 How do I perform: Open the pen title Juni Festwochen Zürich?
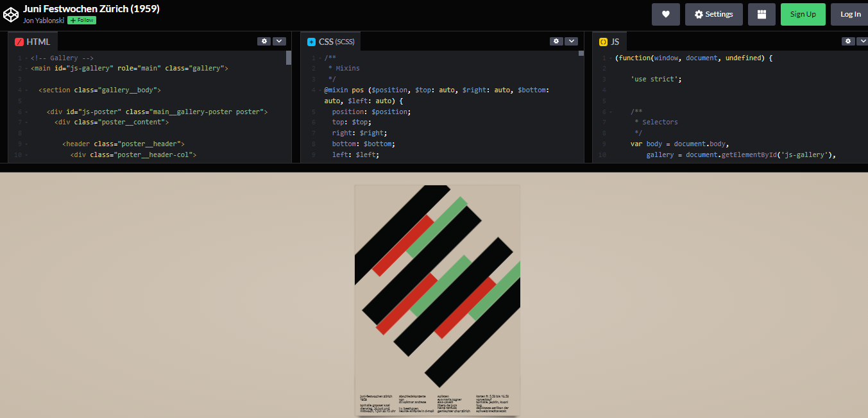(x=91, y=8)
